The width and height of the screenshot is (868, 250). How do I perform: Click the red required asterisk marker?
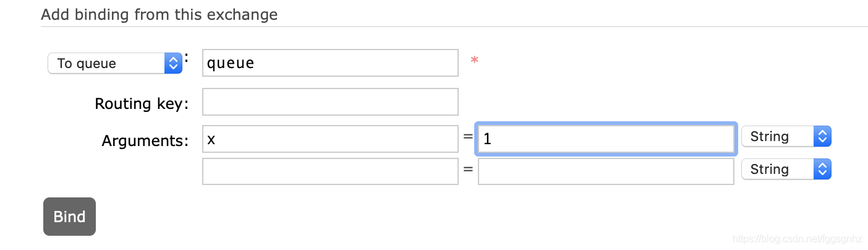pos(475,61)
